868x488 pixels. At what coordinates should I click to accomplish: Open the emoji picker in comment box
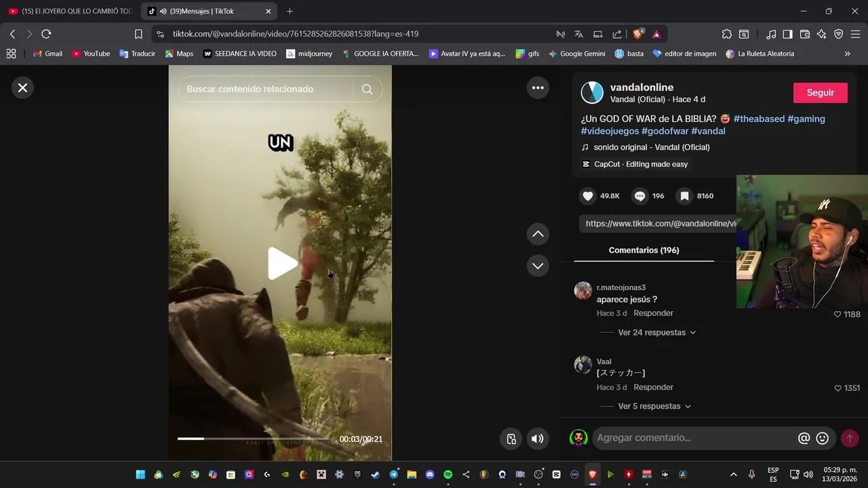point(823,439)
